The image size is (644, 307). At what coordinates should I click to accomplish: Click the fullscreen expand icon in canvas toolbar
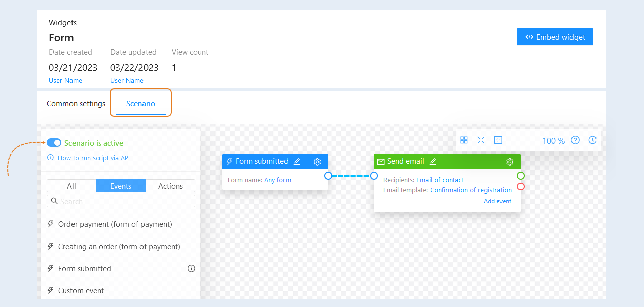click(x=481, y=140)
